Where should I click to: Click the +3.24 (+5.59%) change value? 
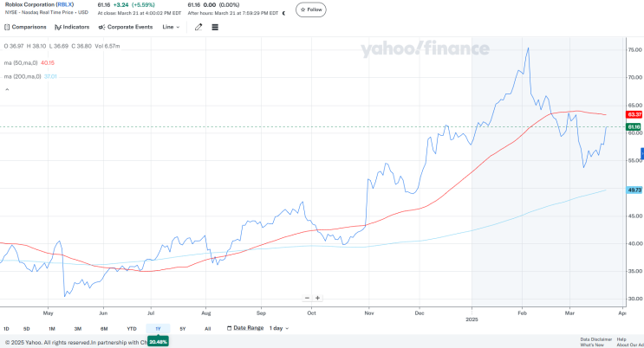133,5
